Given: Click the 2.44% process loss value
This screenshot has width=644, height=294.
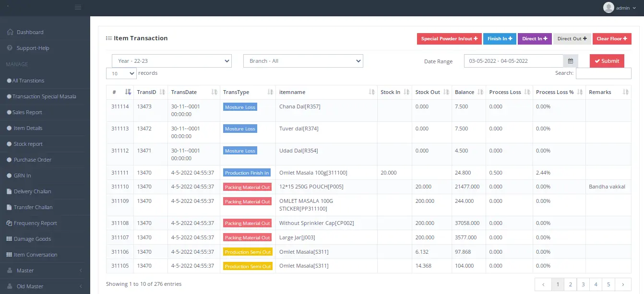Looking at the screenshot, I should pyautogui.click(x=543, y=173).
